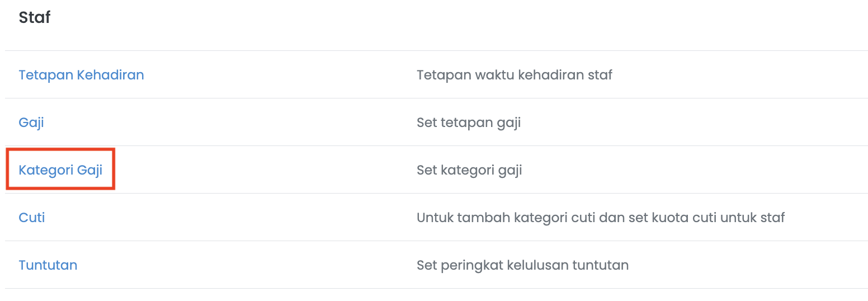The height and width of the screenshot is (301, 868).
Task: Go to claims approval settings via Tuntutan
Action: 48,265
